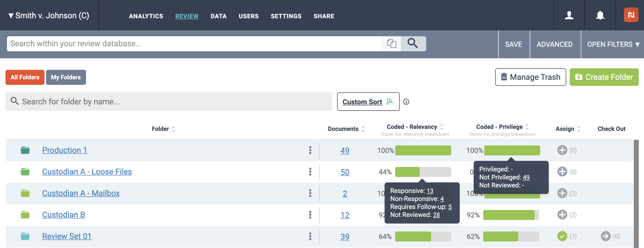Click the folder name search field

pyautogui.click(x=169, y=102)
